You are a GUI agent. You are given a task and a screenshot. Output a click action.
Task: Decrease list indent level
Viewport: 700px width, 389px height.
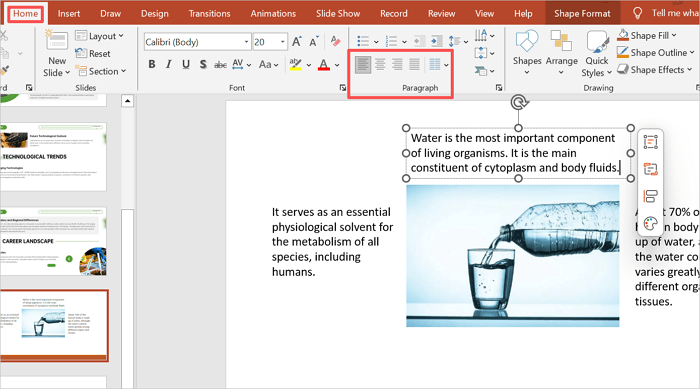(419, 42)
